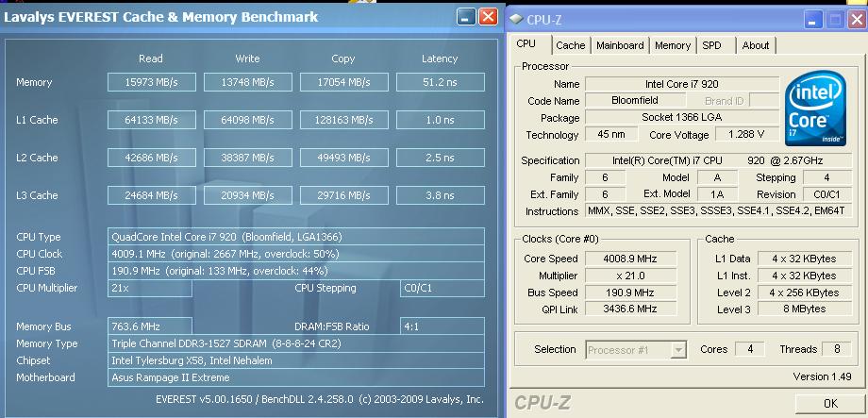Click the Package Socket 1366 LGA field

coord(682,117)
